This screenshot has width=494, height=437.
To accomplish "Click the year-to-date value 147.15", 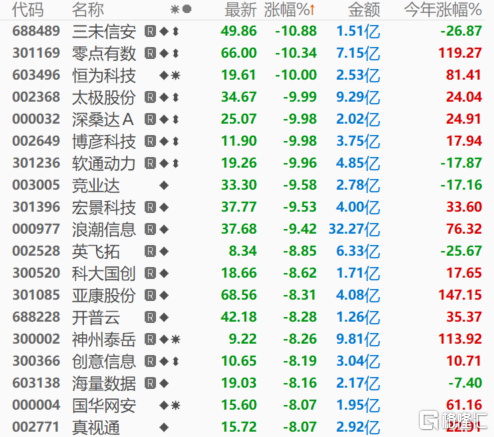I will [x=460, y=295].
